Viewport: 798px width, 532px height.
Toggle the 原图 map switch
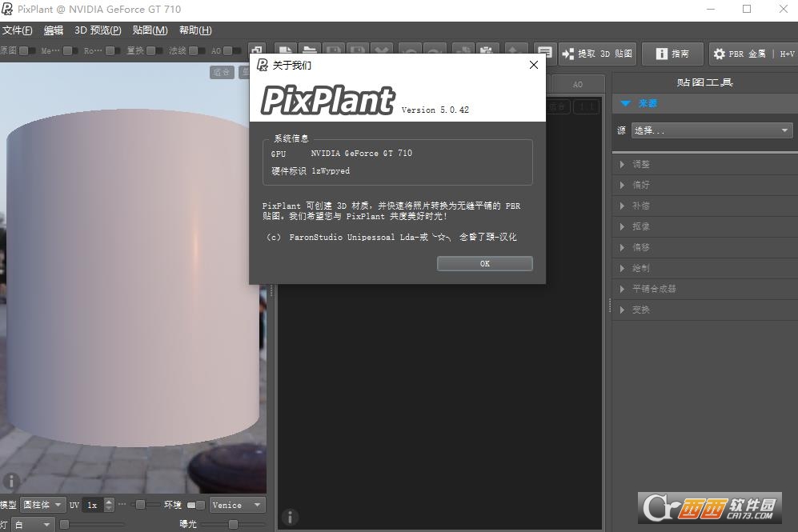coord(27,50)
